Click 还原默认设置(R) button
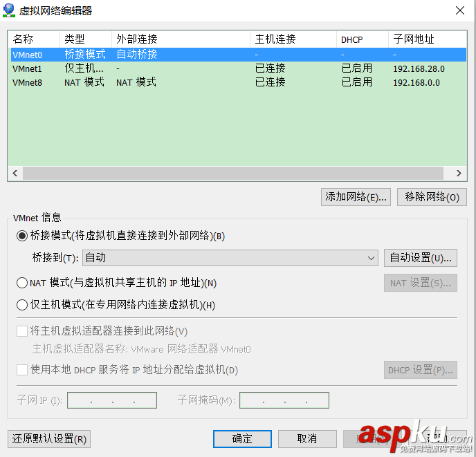476x457 pixels. coord(49,439)
